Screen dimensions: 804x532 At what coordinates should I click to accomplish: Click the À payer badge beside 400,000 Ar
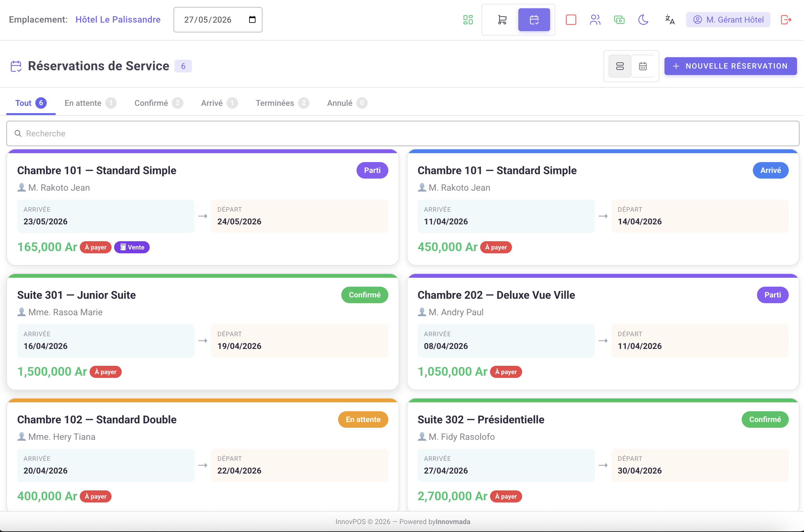click(96, 496)
